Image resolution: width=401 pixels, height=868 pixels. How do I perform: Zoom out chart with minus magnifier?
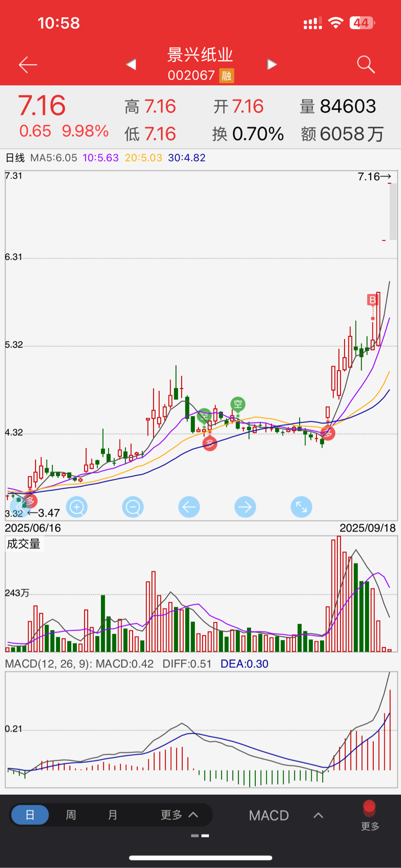[133, 507]
